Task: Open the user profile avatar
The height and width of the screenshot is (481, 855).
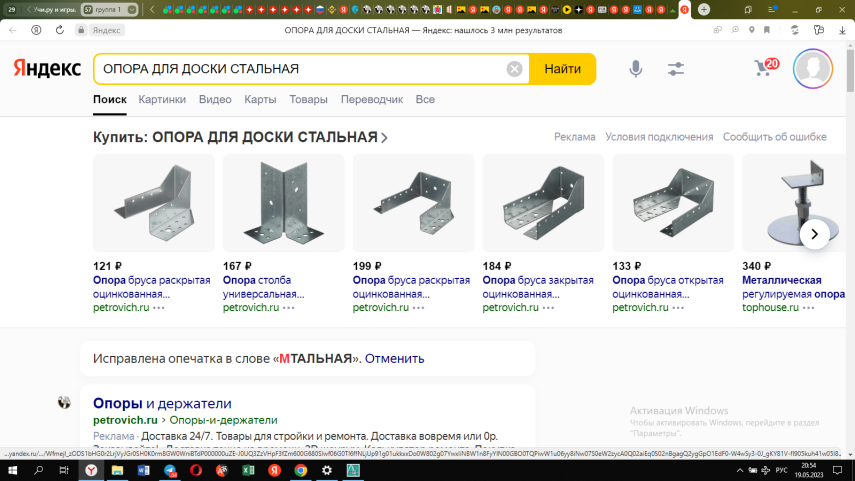Action: pyautogui.click(x=812, y=69)
